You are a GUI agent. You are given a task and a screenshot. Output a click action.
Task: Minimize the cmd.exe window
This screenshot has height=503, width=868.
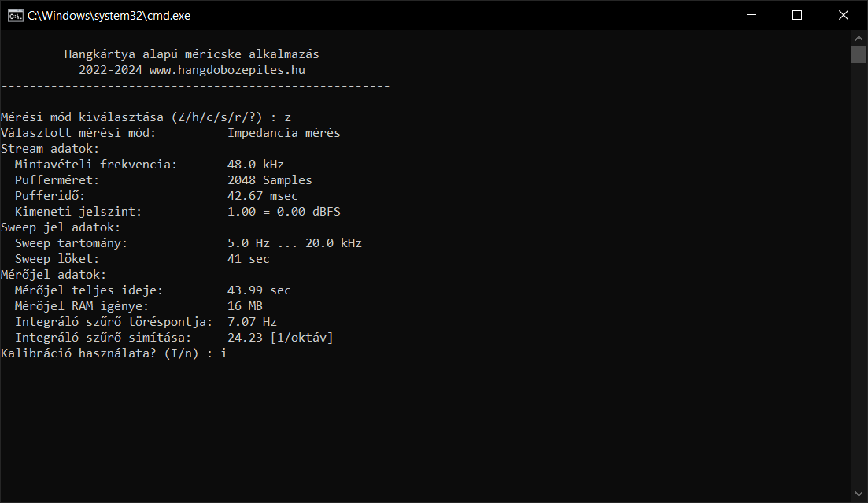click(x=752, y=15)
